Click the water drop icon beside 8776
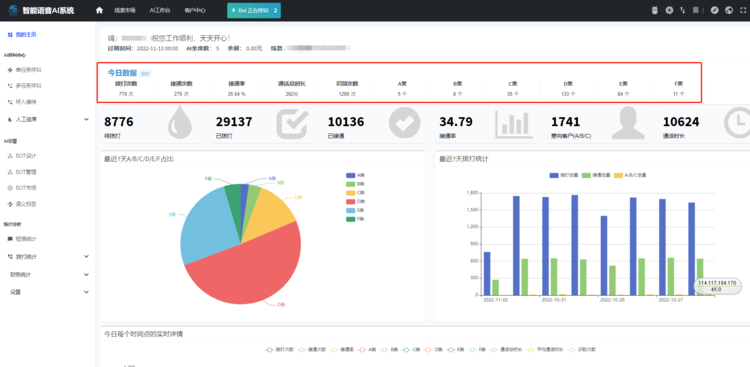Viewport: 750px width, 367px height. [180, 123]
